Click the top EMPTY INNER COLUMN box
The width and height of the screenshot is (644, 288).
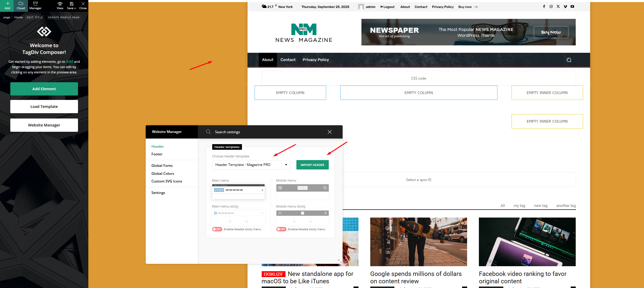click(547, 93)
